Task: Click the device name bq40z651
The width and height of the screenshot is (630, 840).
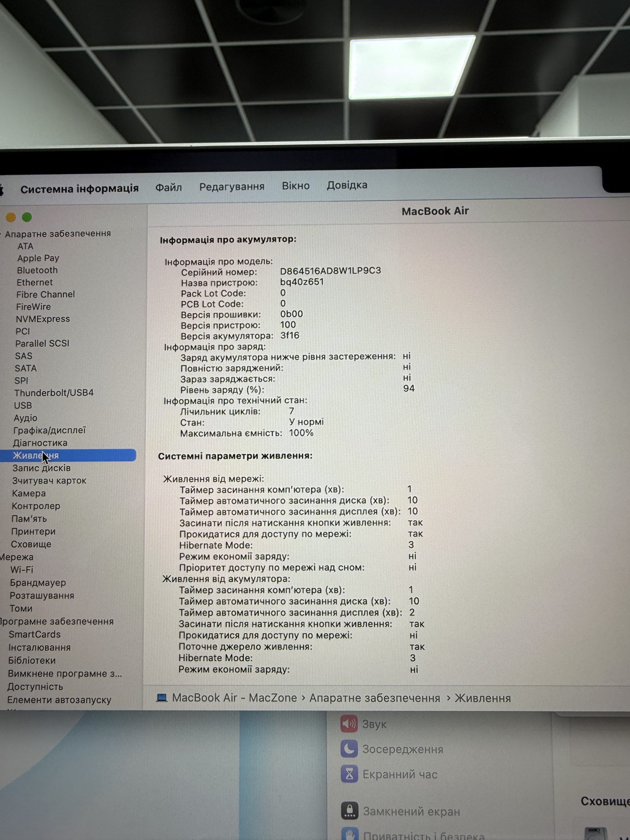Action: (302, 282)
